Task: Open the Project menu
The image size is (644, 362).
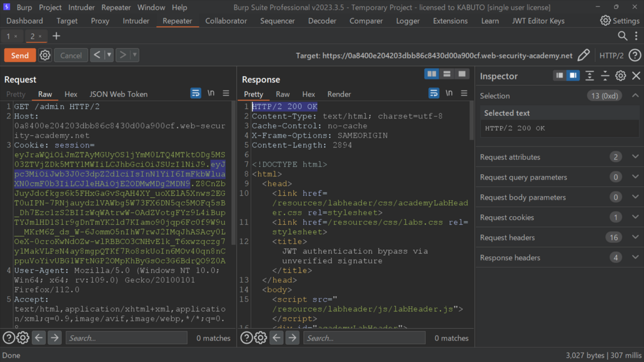Action: click(x=50, y=8)
